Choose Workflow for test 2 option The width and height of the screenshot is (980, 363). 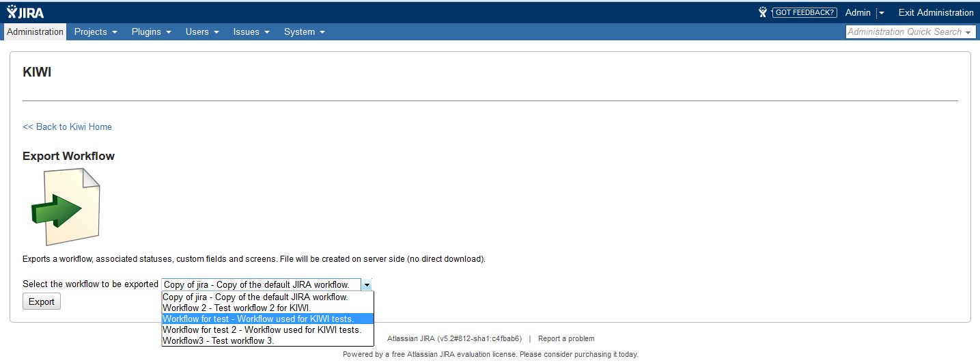click(x=268, y=330)
